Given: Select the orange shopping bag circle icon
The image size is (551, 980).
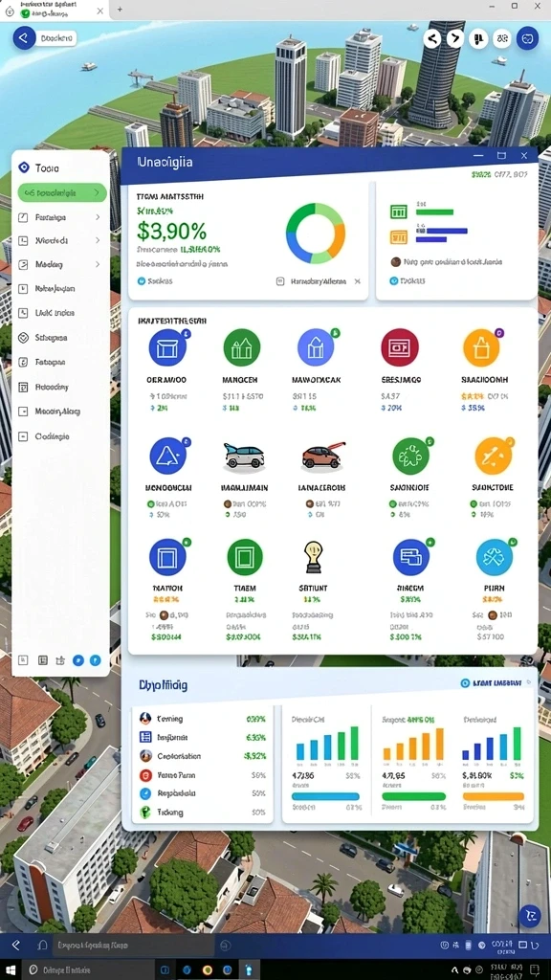Looking at the screenshot, I should pos(482,347).
